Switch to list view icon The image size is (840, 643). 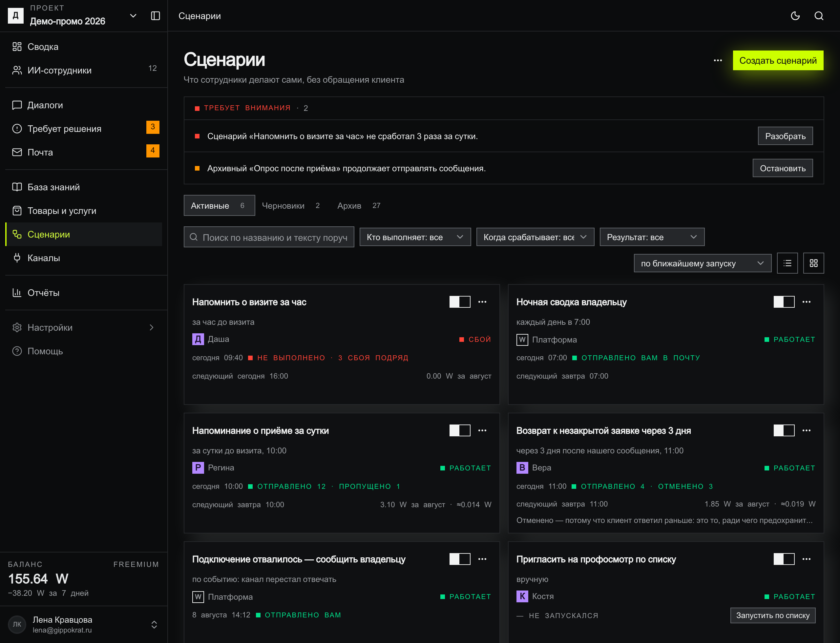[787, 263]
